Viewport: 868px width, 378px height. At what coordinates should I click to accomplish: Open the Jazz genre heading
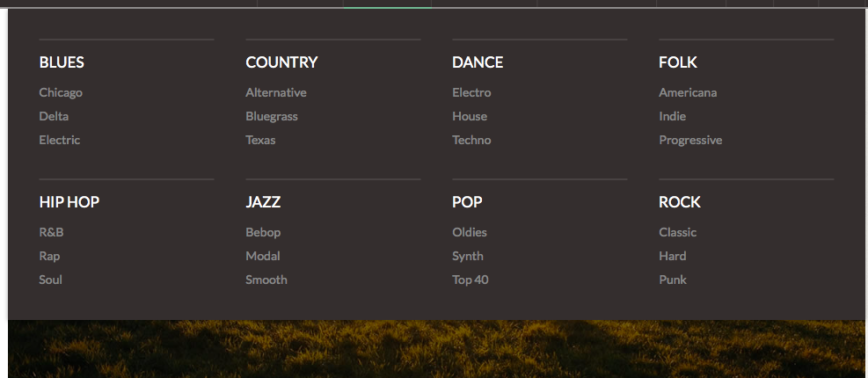(x=263, y=202)
